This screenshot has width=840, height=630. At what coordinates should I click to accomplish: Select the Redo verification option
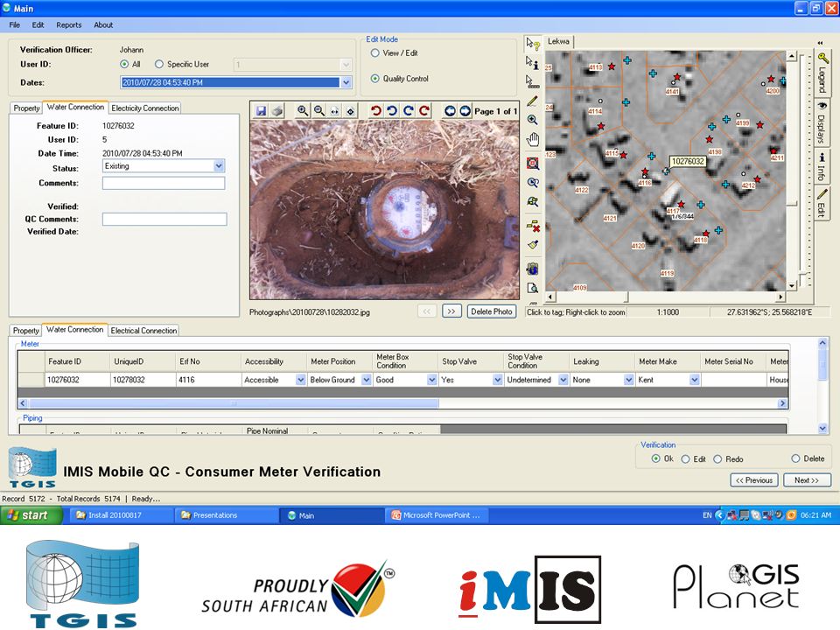tap(717, 459)
